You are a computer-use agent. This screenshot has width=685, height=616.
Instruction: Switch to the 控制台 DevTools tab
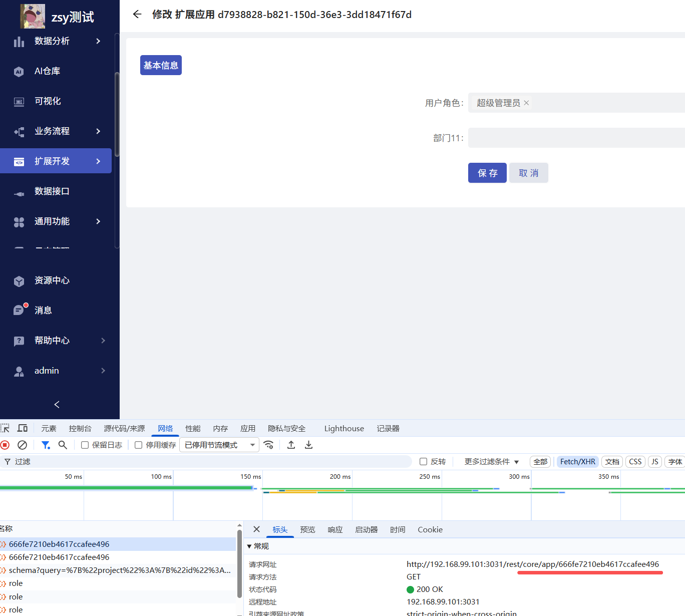(80, 428)
